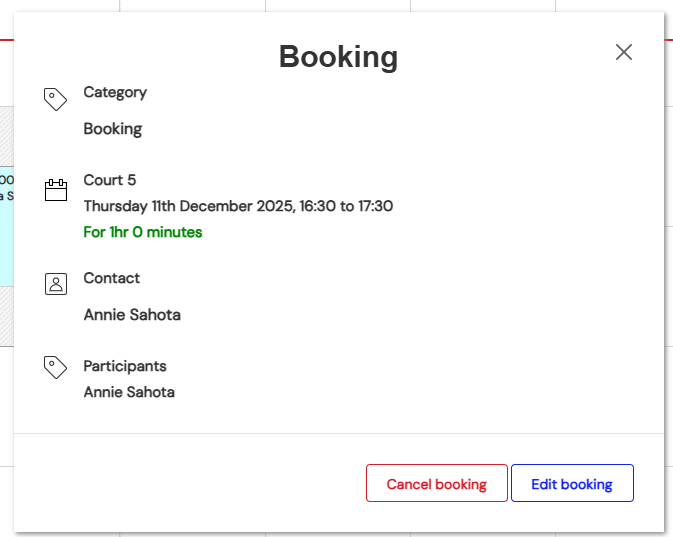The height and width of the screenshot is (537, 673).
Task: Click the Court 5 text
Action: (110, 180)
